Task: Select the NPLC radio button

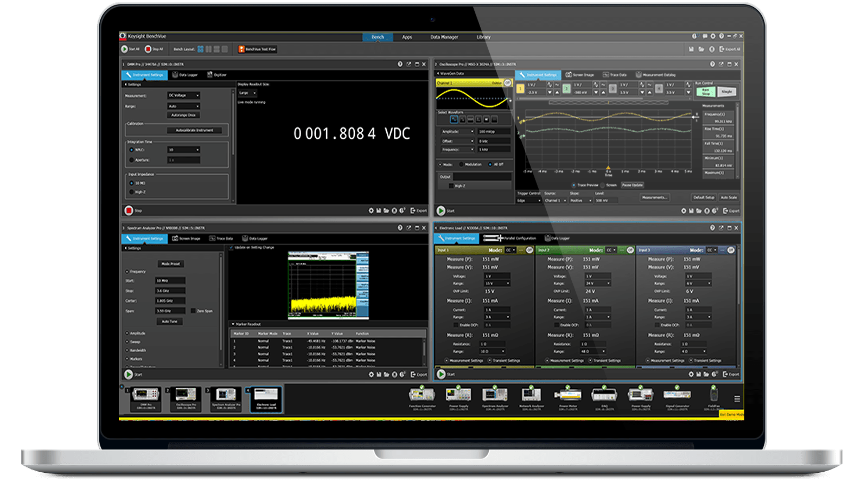Action: click(x=131, y=150)
